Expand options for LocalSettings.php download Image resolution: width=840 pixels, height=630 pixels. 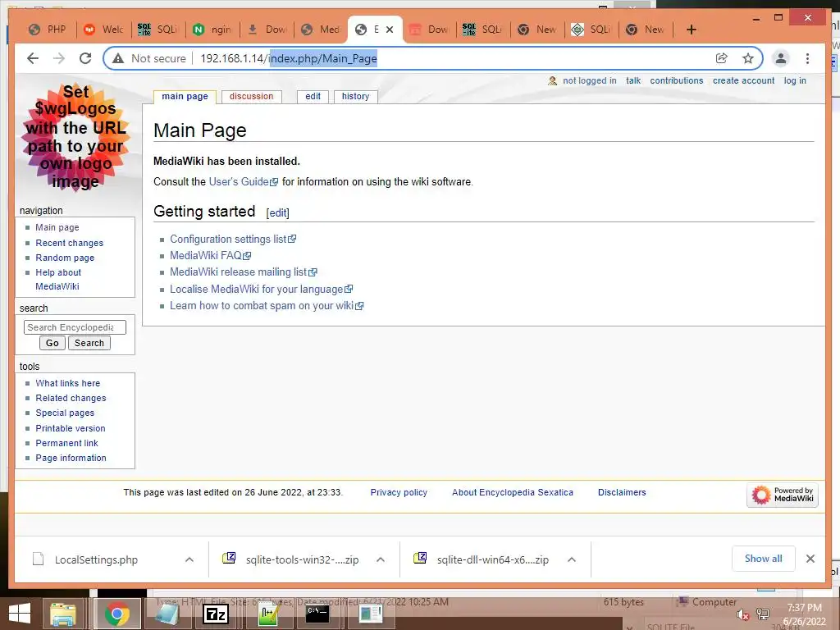coord(189,559)
